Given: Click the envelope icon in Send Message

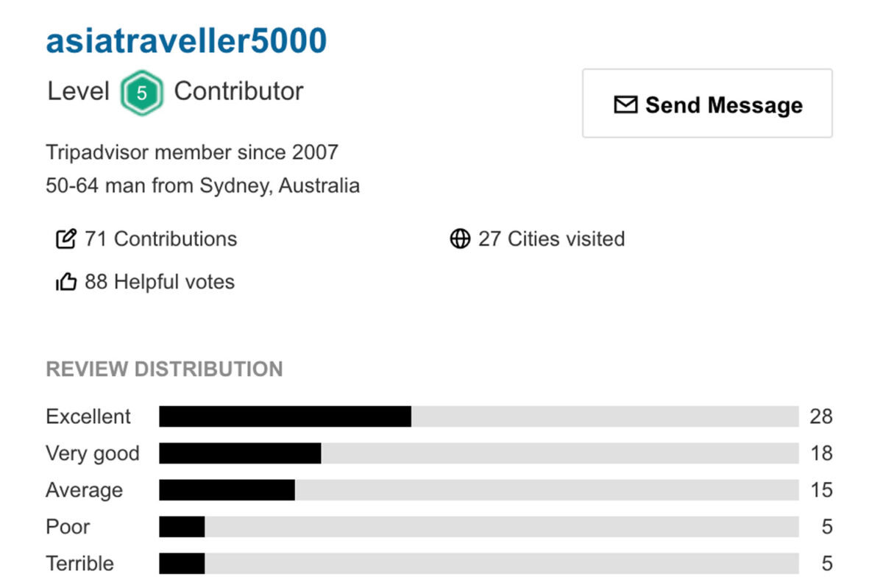Looking at the screenshot, I should click(x=625, y=105).
